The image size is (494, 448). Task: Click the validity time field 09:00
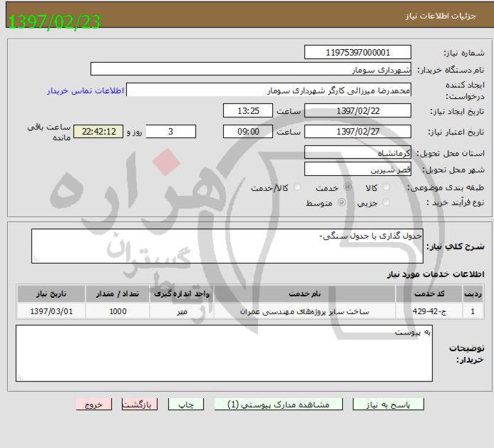(248, 131)
